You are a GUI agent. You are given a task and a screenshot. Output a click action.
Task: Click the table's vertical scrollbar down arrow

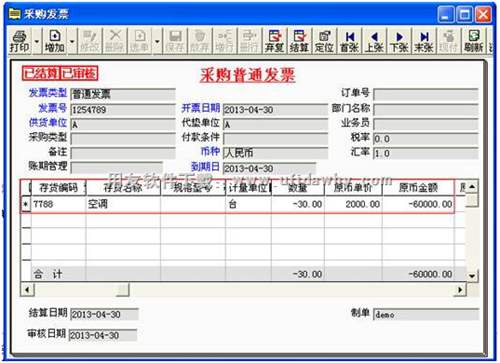[x=472, y=276]
